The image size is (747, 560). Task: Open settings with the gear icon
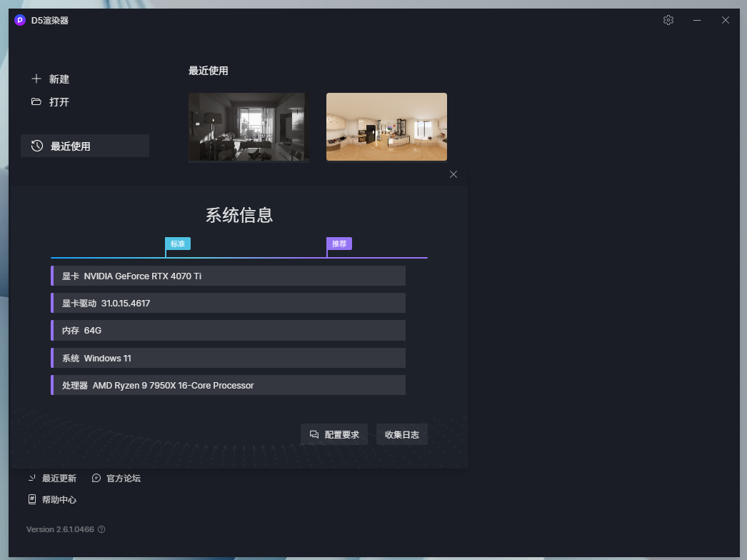[x=668, y=20]
